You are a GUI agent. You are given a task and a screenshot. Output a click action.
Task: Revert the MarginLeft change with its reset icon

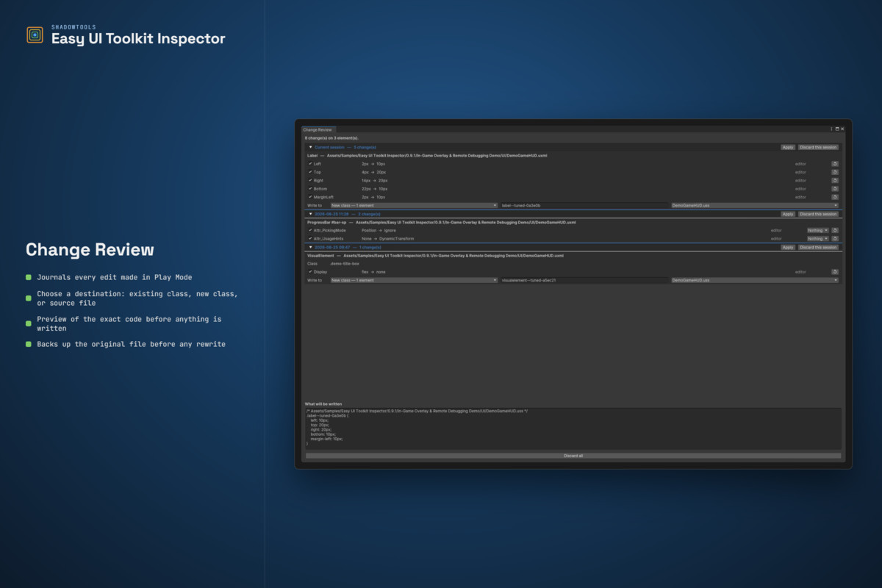tap(835, 197)
